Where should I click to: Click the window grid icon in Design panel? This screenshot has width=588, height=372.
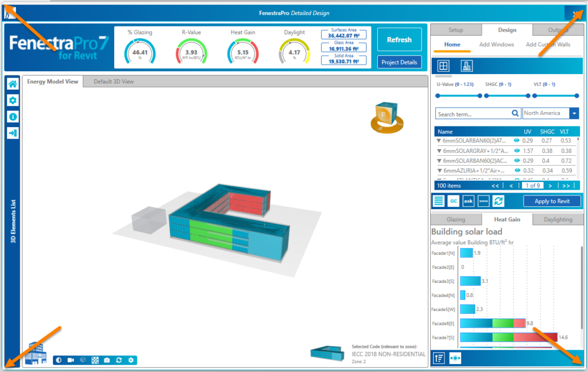443,66
